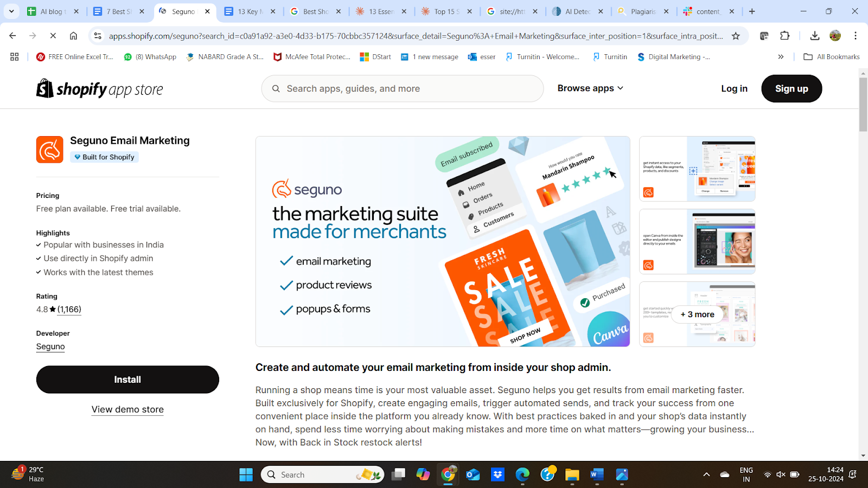Open Chrome from the taskbar
This screenshot has height=488, width=868.
point(448,474)
